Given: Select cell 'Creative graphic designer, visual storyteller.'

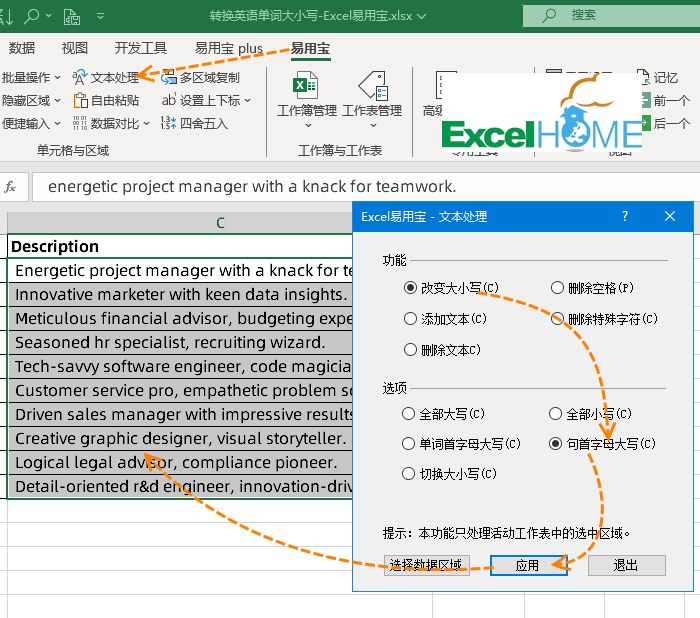Looking at the screenshot, I should coord(180,438).
